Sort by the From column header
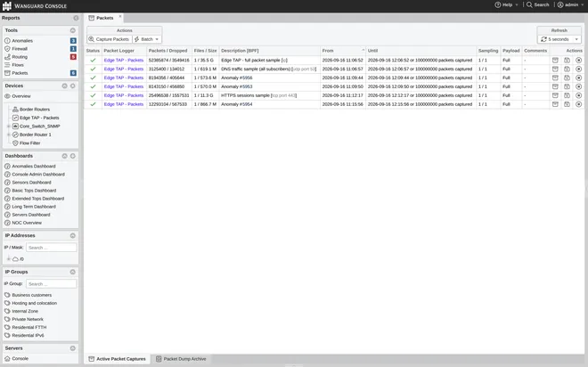The height and width of the screenshot is (367, 588). (343, 51)
